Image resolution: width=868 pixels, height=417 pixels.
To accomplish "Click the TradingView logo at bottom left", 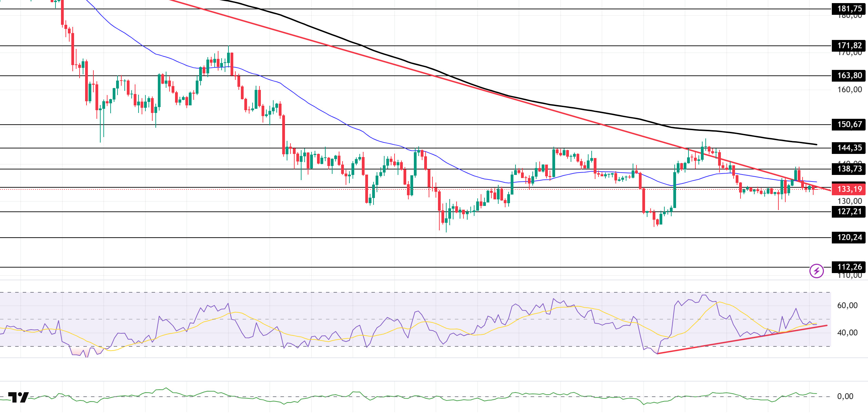I will pos(19,397).
